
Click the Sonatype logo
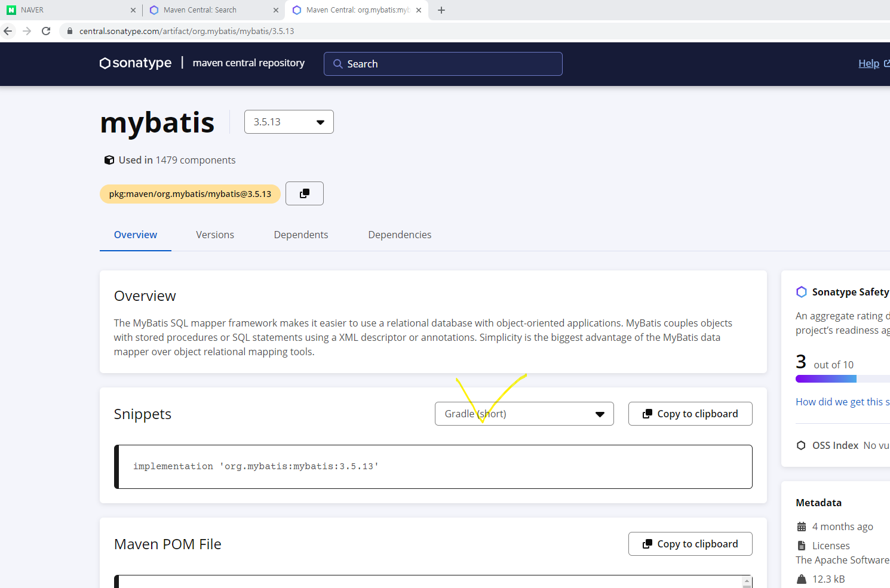click(136, 63)
